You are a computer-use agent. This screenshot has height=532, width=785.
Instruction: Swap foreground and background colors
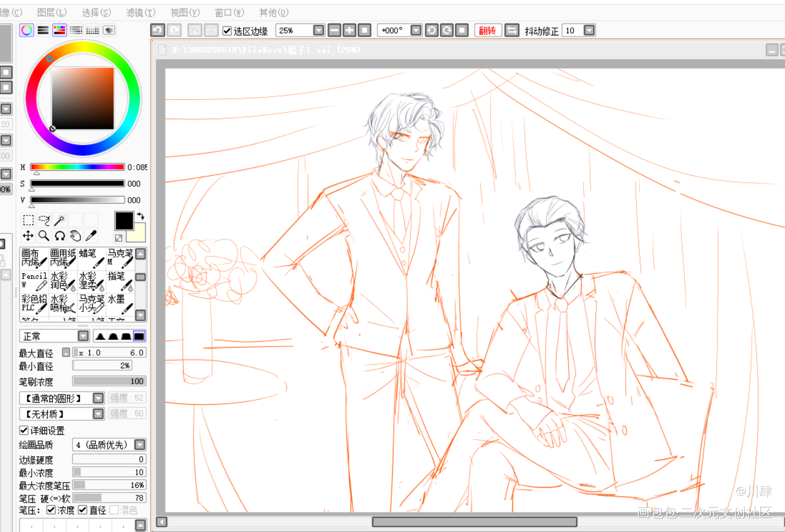pyautogui.click(x=140, y=216)
